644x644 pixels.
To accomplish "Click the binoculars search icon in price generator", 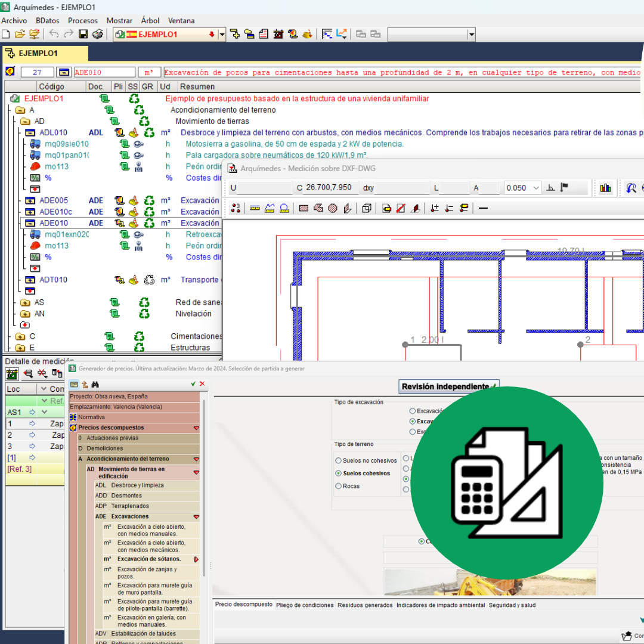I will [95, 385].
